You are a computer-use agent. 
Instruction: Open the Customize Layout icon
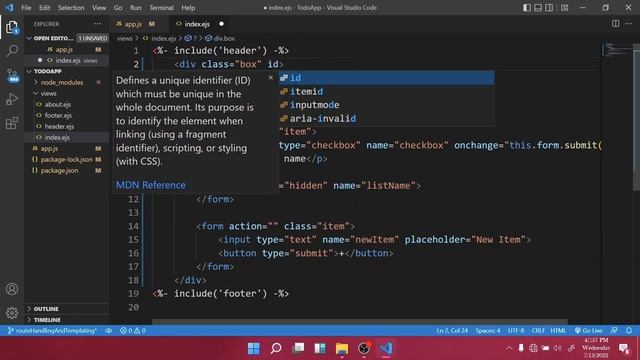pos(564,8)
